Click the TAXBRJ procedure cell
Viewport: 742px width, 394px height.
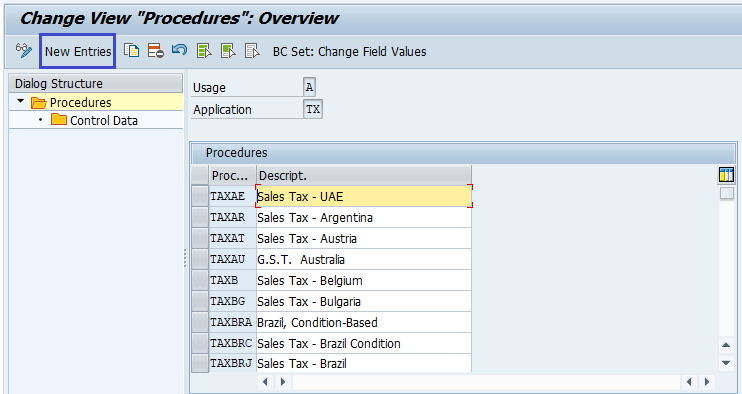(x=232, y=363)
